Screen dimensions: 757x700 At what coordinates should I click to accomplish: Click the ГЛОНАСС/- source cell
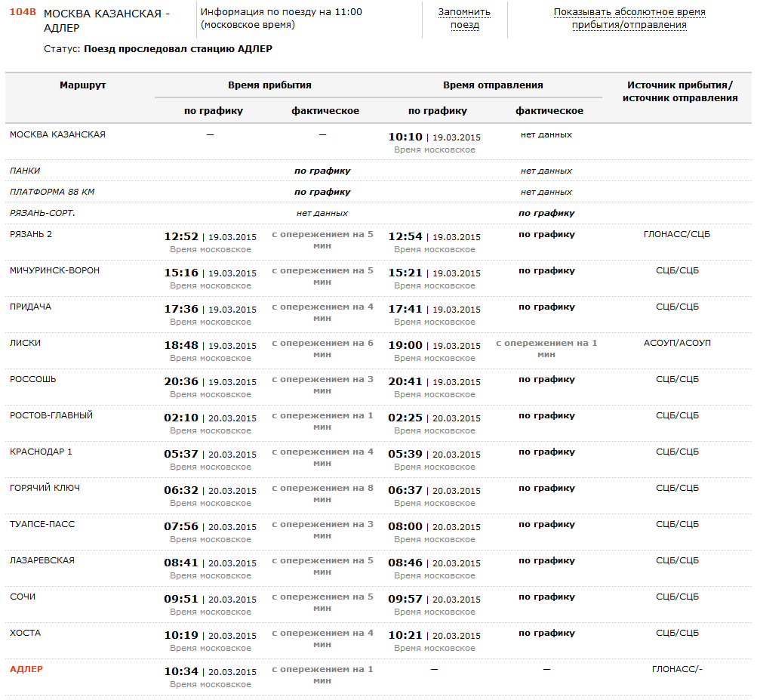(676, 669)
